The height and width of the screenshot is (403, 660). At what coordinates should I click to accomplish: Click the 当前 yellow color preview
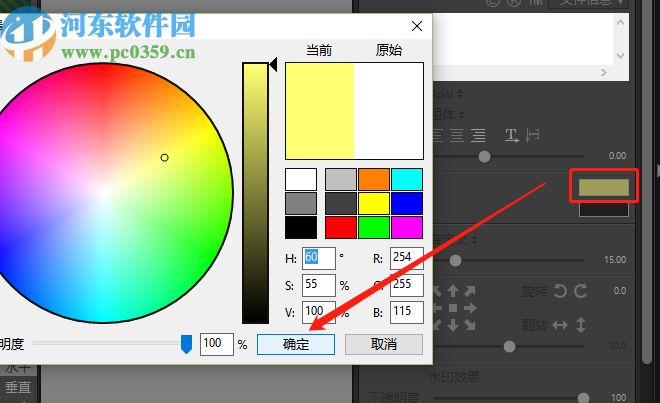[x=320, y=111]
